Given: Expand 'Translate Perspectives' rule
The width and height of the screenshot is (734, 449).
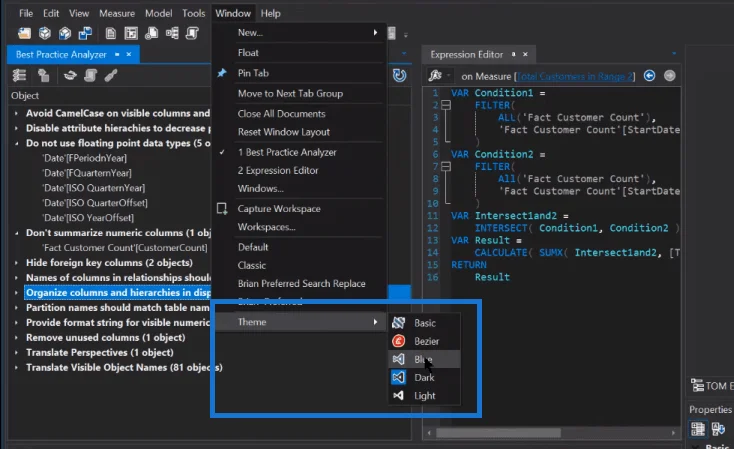Looking at the screenshot, I should pos(16,353).
